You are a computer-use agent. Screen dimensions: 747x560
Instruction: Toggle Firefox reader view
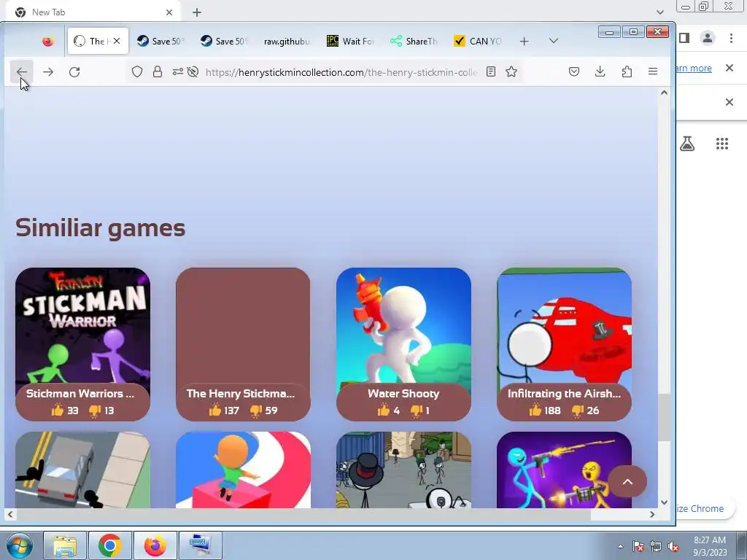tap(491, 72)
